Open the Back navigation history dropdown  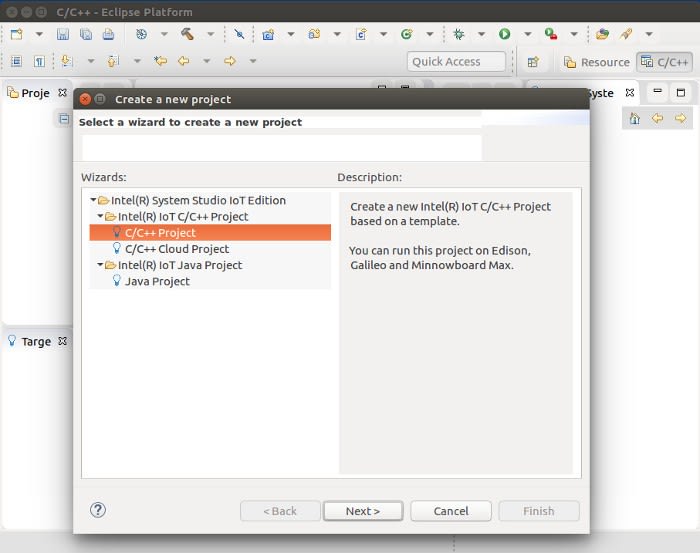pos(206,61)
